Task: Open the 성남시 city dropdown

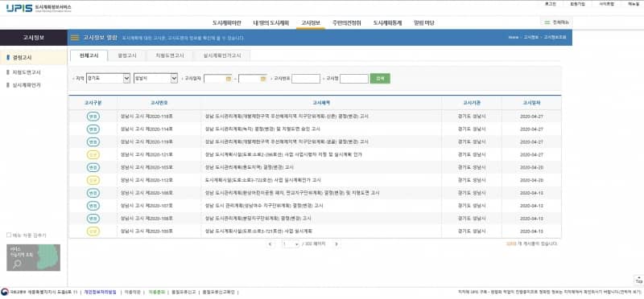Action: 155,78
